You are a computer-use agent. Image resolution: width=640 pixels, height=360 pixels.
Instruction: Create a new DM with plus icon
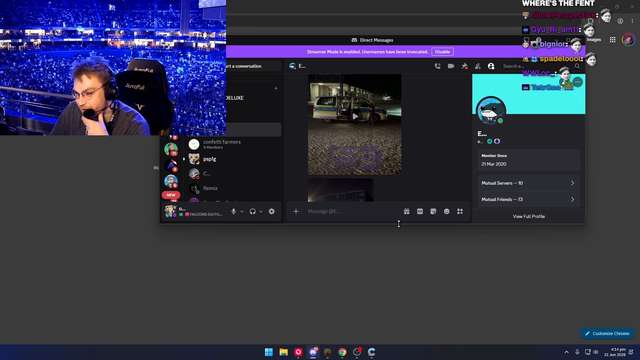[x=276, y=88]
